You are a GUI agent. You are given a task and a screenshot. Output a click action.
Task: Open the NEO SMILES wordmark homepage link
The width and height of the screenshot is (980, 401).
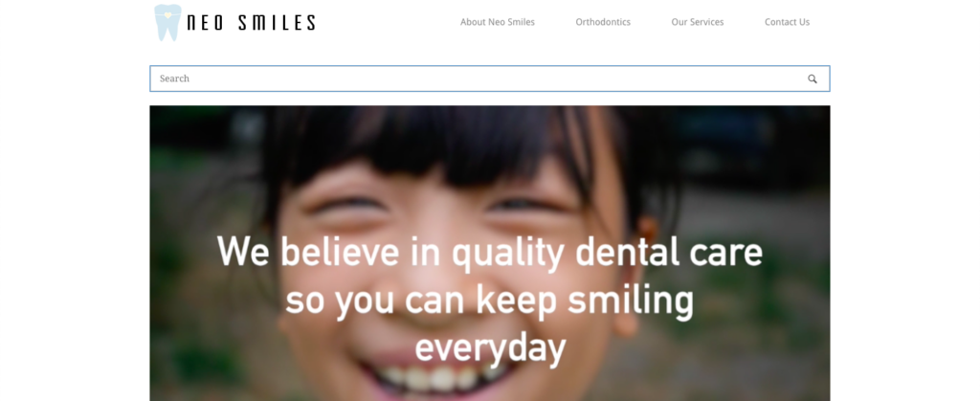pos(252,23)
